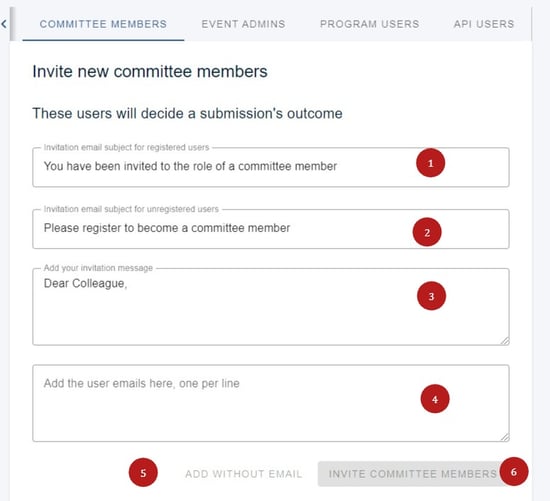Focus the unregistered users email subject field
Viewport: 550px width, 501px height.
271,229
